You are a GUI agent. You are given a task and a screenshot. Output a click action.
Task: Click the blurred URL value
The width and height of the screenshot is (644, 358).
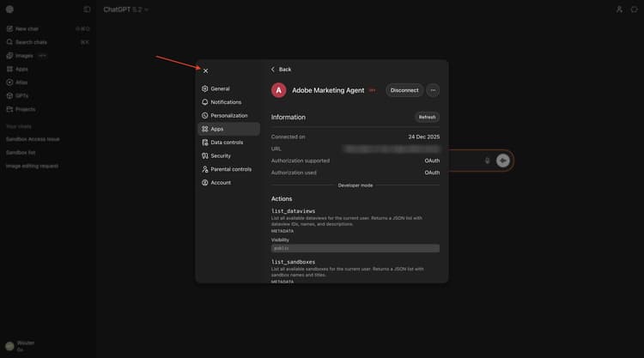point(392,149)
